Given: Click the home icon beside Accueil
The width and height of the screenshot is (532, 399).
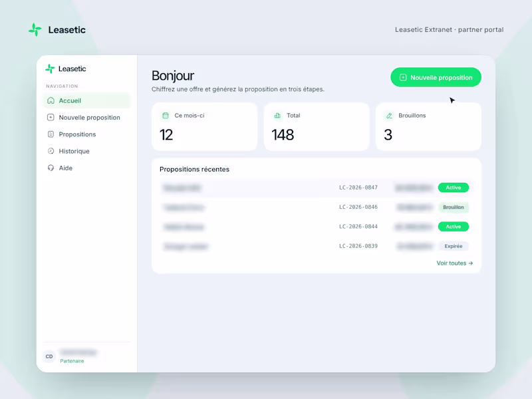Looking at the screenshot, I should click(x=51, y=100).
